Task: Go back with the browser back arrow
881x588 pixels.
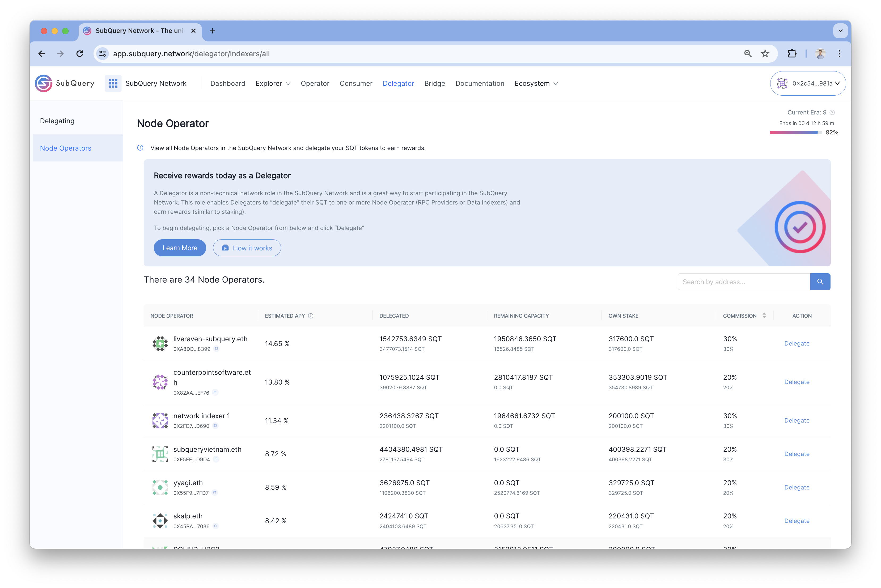Action: [x=42, y=54]
